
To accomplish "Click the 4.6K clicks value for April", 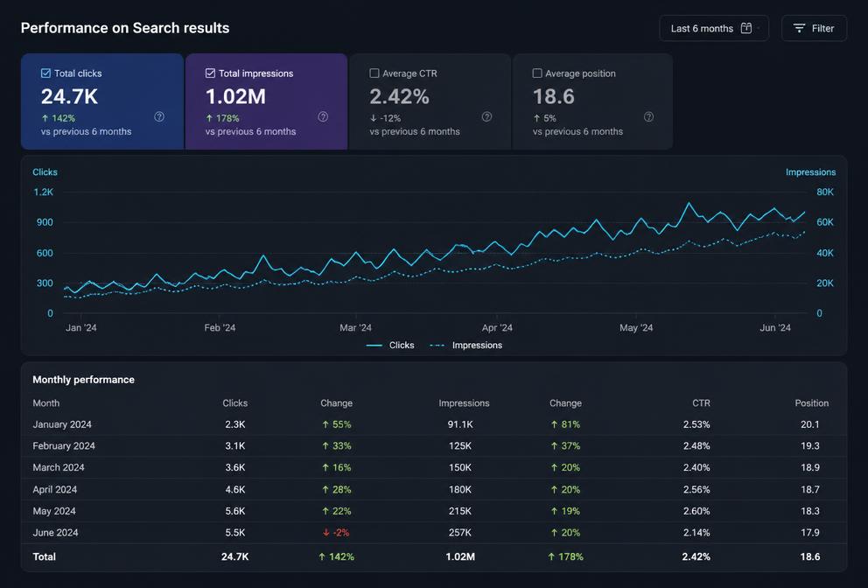I will click(234, 489).
